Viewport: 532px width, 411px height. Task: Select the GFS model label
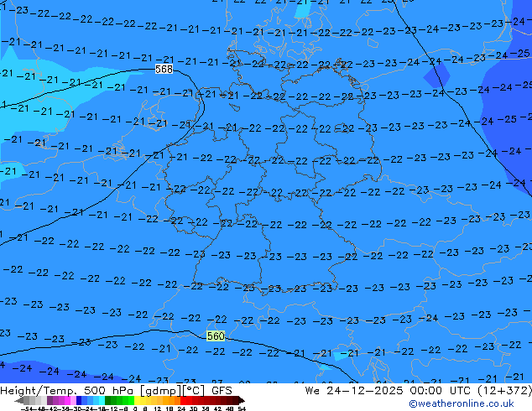click(222, 391)
